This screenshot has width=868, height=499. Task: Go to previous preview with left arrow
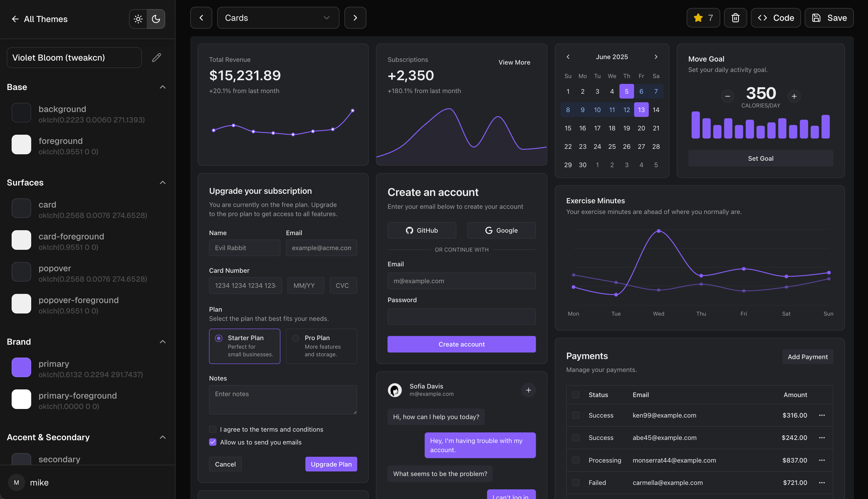(x=201, y=18)
